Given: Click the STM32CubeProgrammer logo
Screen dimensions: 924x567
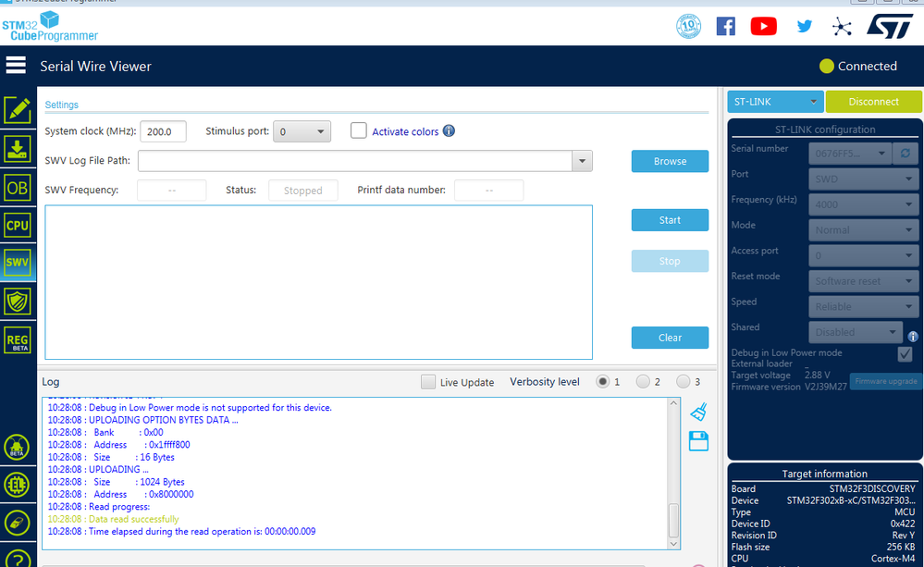Looking at the screenshot, I should pos(50,27).
